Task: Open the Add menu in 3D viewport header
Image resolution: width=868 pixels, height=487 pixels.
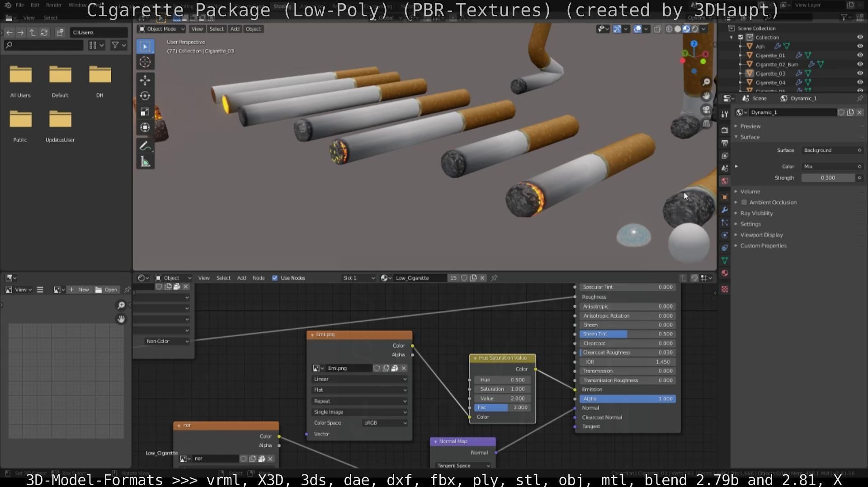Action: click(x=235, y=29)
